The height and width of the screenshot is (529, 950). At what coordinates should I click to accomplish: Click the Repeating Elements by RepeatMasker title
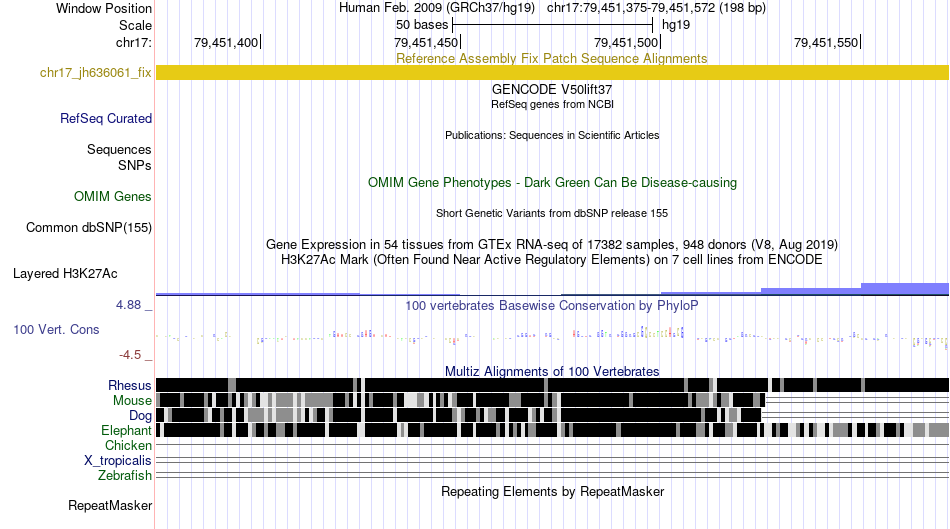[552, 491]
